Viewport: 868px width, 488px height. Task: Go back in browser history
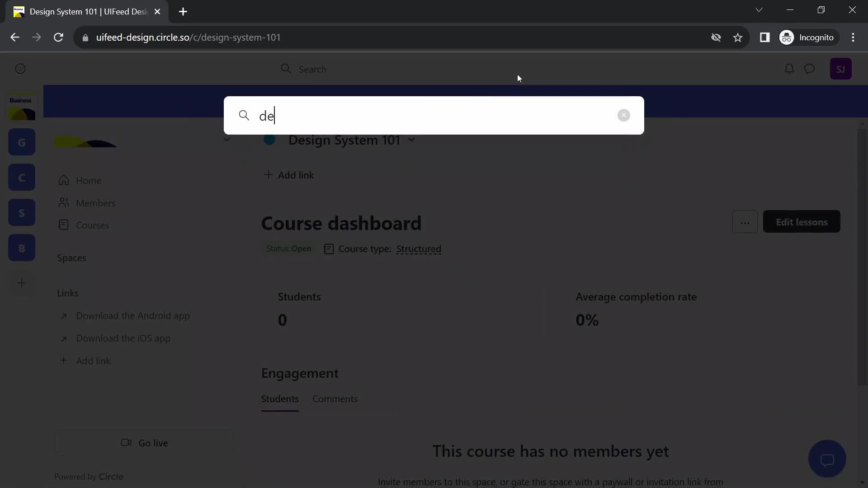coord(15,38)
